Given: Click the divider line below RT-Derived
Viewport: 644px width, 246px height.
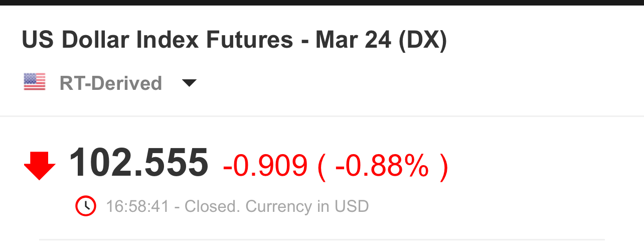Looking at the screenshot, I should 322,116.
